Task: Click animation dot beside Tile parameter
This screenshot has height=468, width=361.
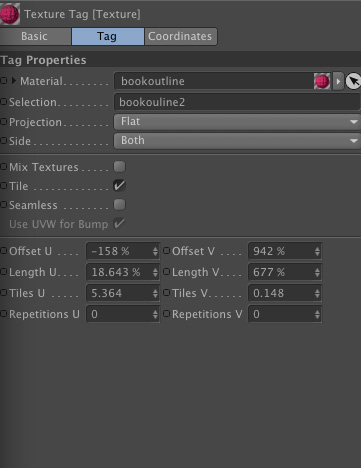Action: tap(3, 186)
